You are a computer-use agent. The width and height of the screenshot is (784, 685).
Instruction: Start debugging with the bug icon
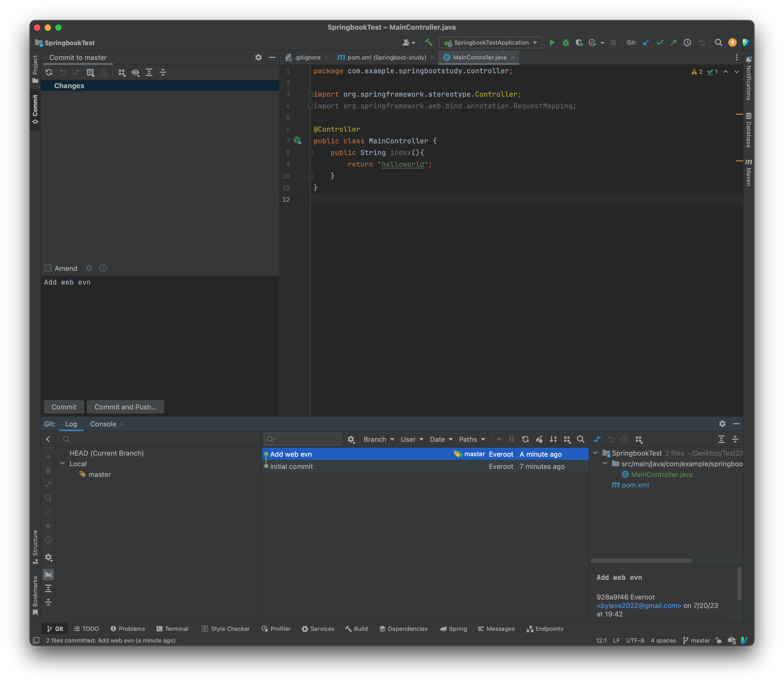tap(566, 42)
